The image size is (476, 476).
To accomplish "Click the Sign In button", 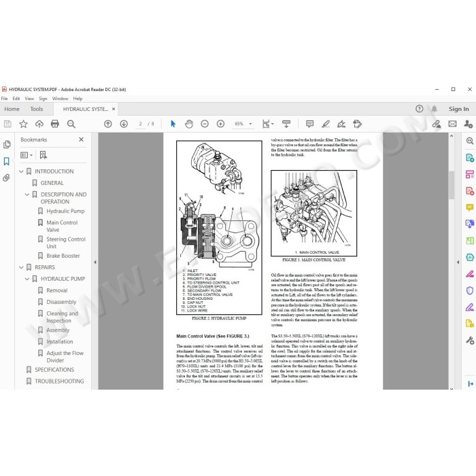I will click(x=458, y=109).
